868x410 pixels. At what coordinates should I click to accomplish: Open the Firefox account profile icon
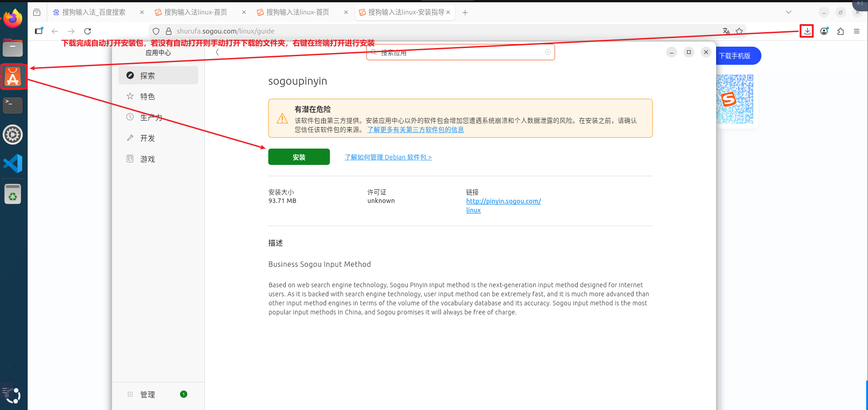824,31
